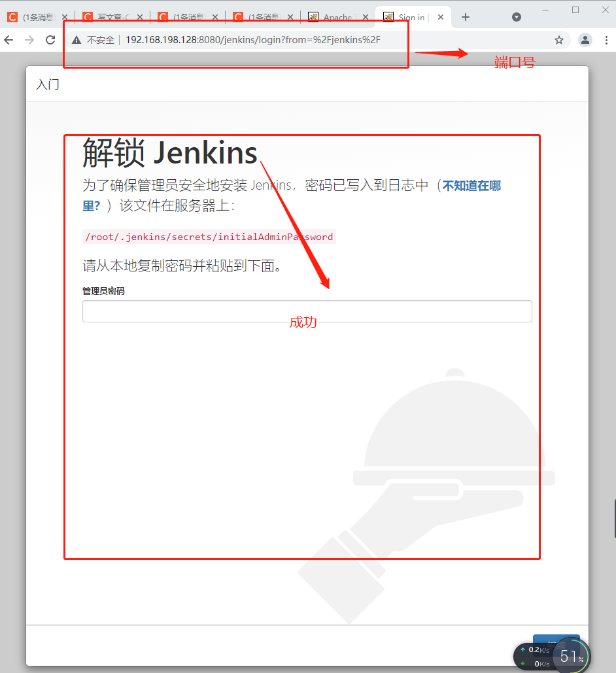
Task: Click the 入门 header text
Action: [48, 84]
